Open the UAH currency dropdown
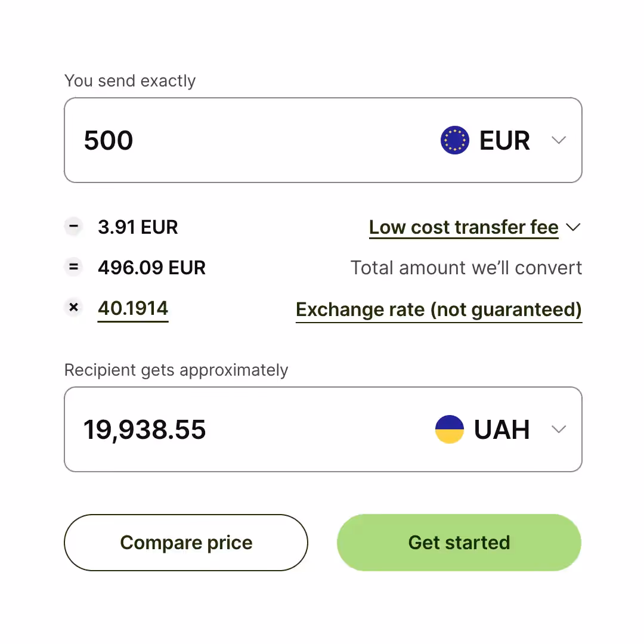 click(x=559, y=429)
